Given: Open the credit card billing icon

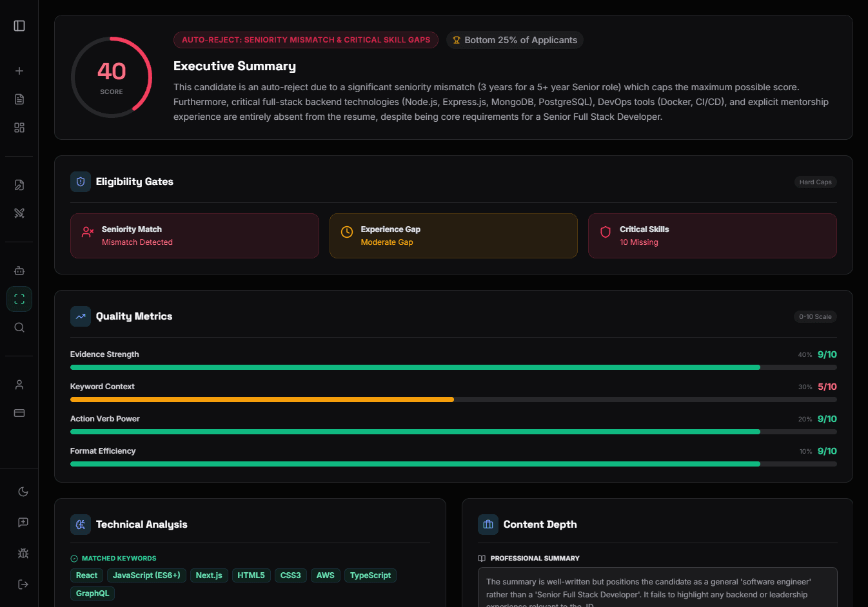Looking at the screenshot, I should click(19, 413).
